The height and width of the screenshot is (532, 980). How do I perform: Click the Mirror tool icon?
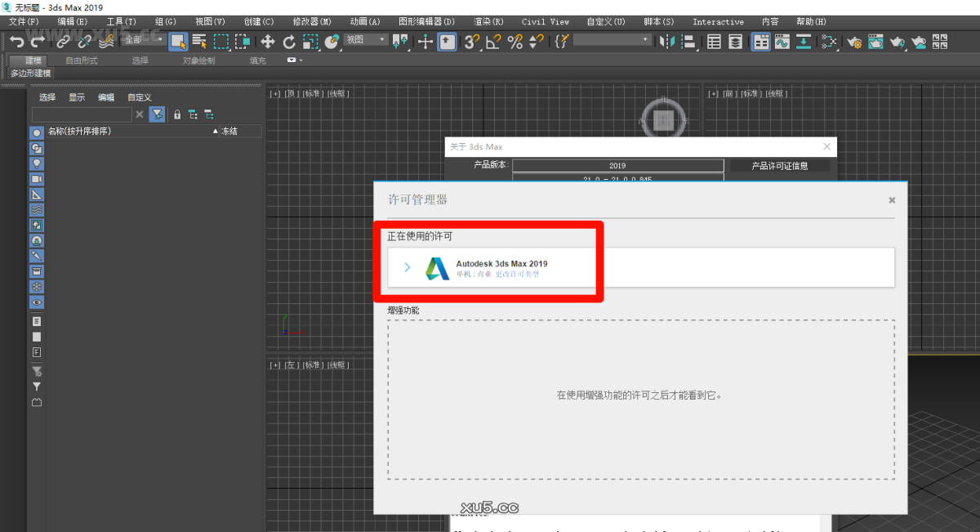click(668, 40)
